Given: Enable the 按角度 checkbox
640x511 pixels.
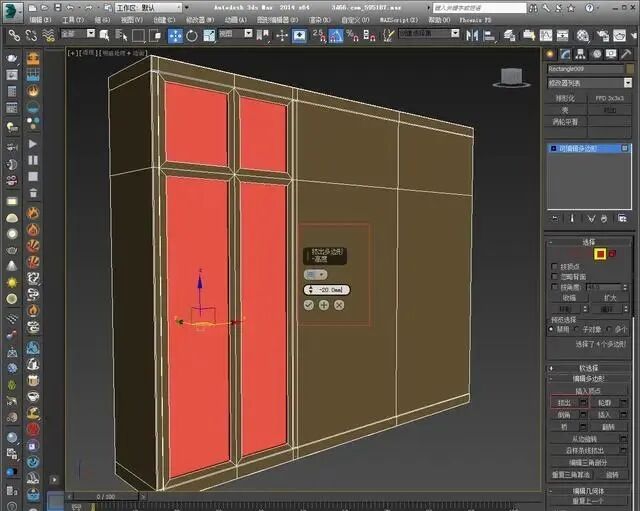Looking at the screenshot, I should (554, 287).
